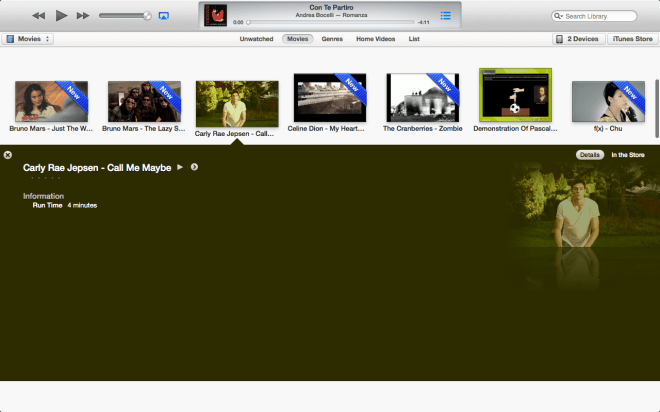The image size is (660, 412).
Task: Click the song progress bar in now playing
Action: tap(331, 22)
